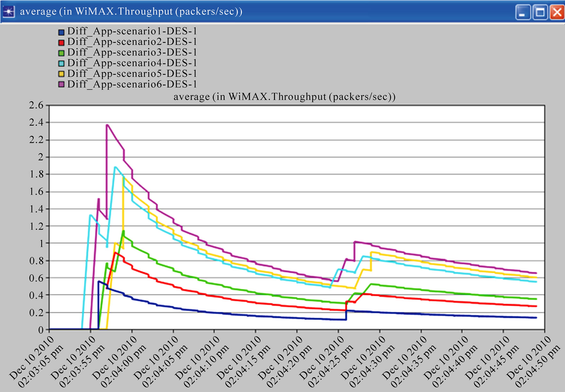This screenshot has height=392, width=565.
Task: Click the 0 y-axis label
Action: click(x=41, y=330)
